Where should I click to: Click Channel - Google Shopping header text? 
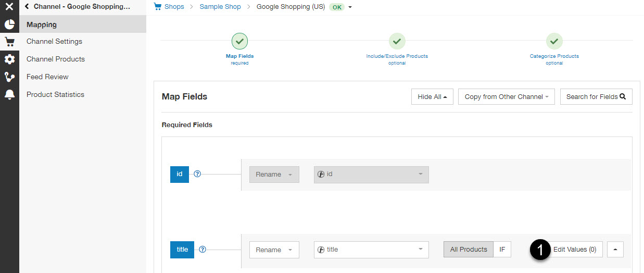coord(82,7)
